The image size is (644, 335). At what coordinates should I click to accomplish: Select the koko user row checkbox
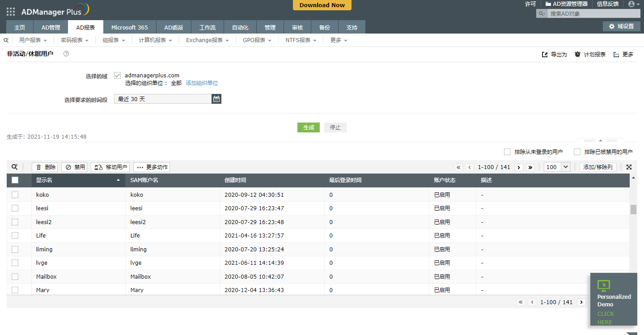[x=15, y=195]
